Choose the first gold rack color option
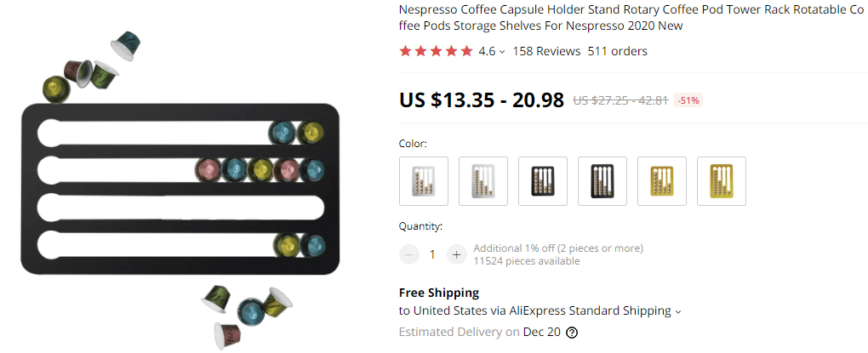 pos(662,181)
